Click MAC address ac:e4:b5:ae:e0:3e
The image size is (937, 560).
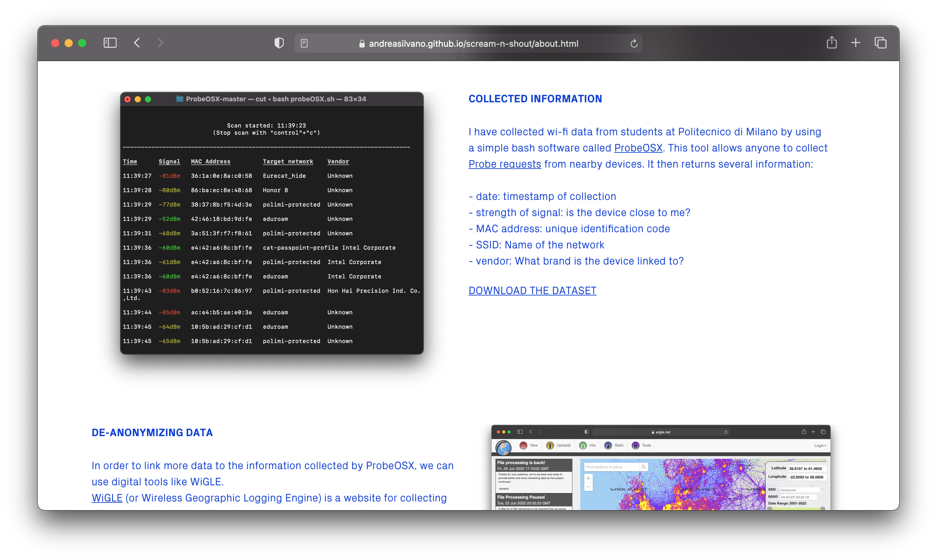(221, 312)
